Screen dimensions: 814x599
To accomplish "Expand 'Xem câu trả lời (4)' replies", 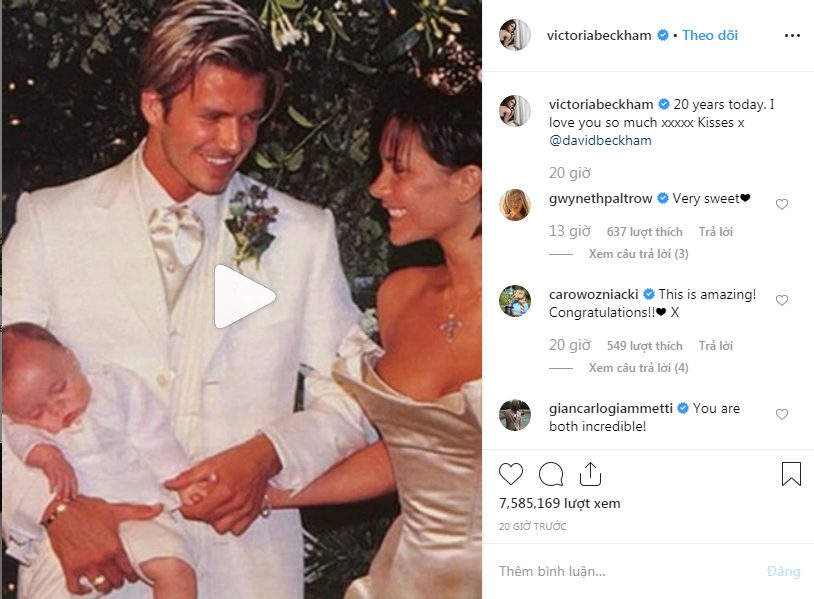I will click(x=638, y=368).
